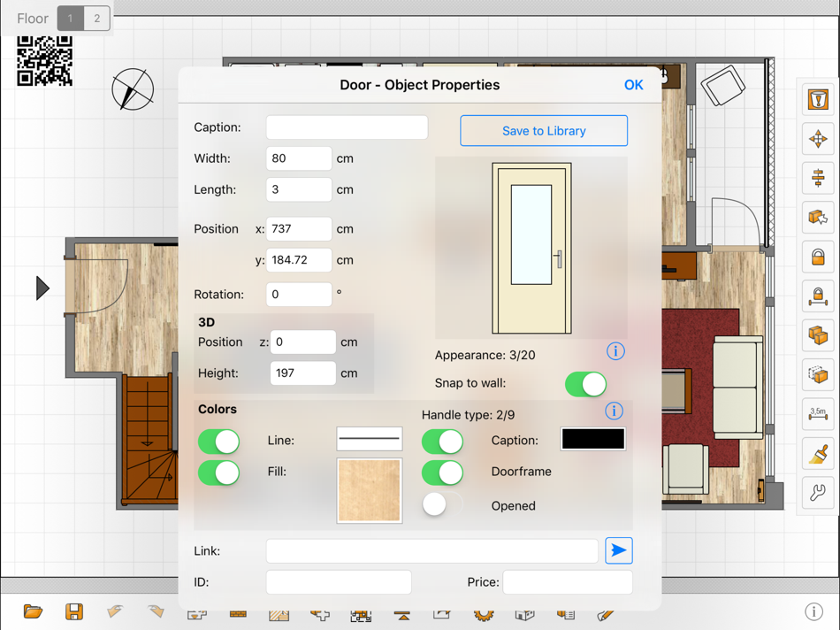This screenshot has height=630, width=840.
Task: Open file with the folder icon
Action: click(x=33, y=611)
